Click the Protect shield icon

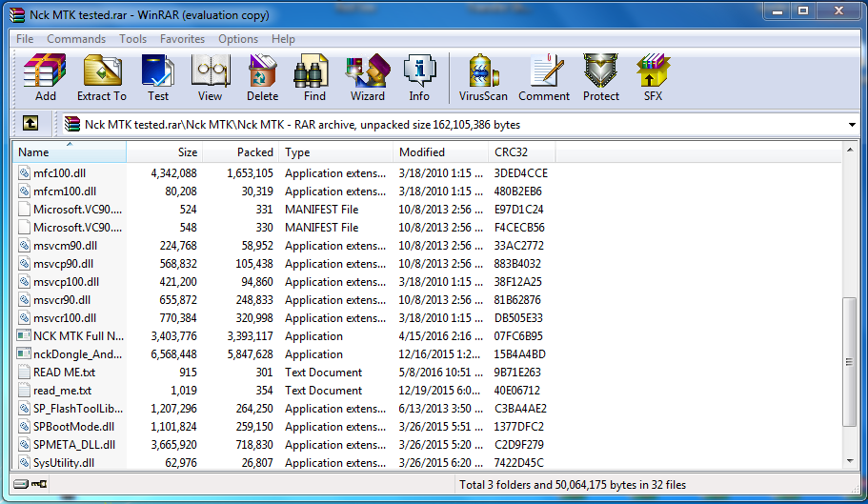[600, 78]
